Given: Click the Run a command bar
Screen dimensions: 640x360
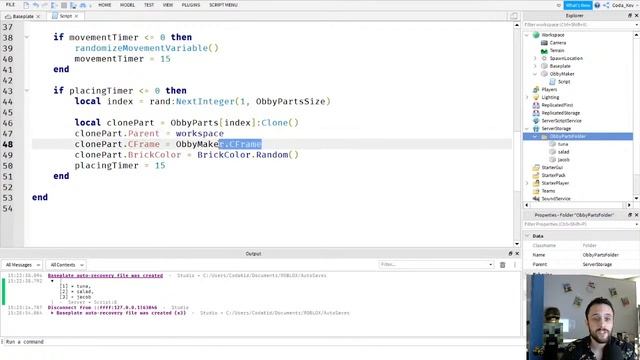Looking at the screenshot, I should (261, 342).
